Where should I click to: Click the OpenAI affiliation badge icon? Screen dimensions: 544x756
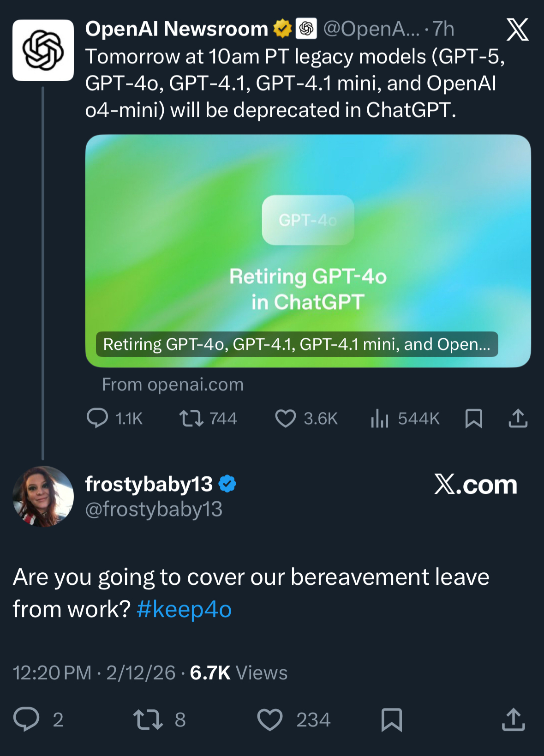click(306, 29)
